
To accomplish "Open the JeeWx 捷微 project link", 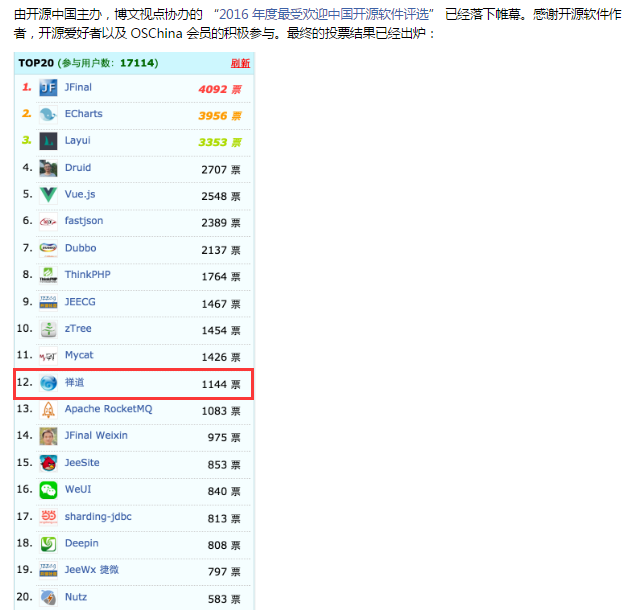I will [92, 570].
